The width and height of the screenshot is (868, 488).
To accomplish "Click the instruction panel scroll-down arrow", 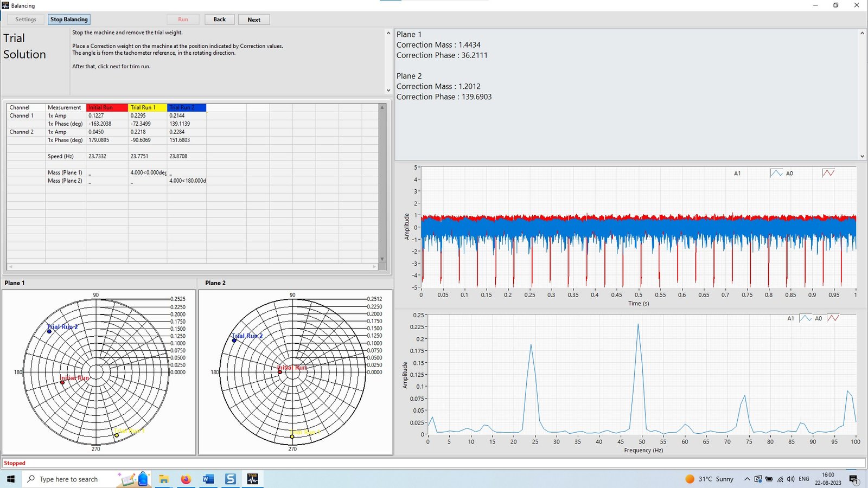I will (x=388, y=91).
